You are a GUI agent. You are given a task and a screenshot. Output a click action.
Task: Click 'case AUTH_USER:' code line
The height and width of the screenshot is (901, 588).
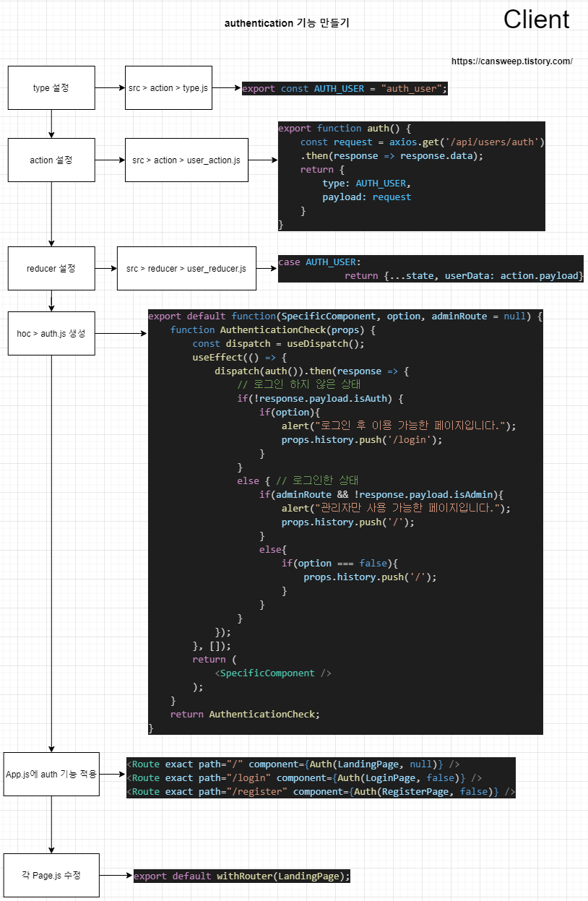pyautogui.click(x=320, y=262)
